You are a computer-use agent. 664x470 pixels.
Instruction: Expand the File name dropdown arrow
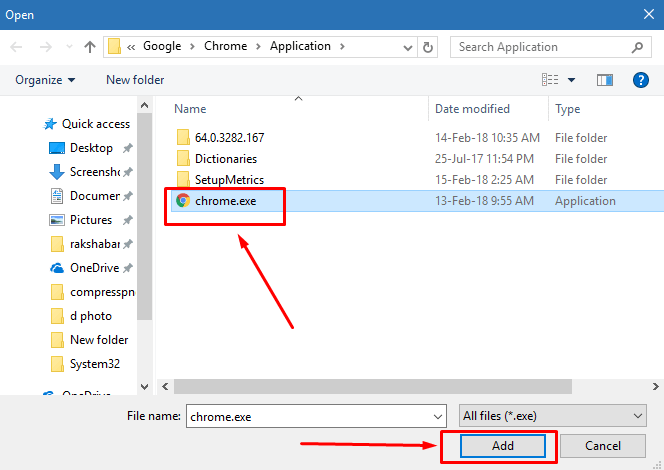coord(438,417)
